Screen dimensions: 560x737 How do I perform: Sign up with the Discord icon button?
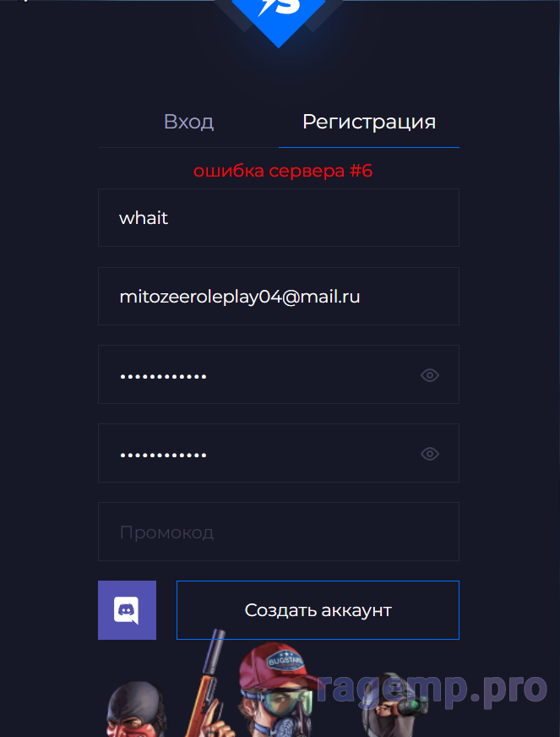(127, 610)
